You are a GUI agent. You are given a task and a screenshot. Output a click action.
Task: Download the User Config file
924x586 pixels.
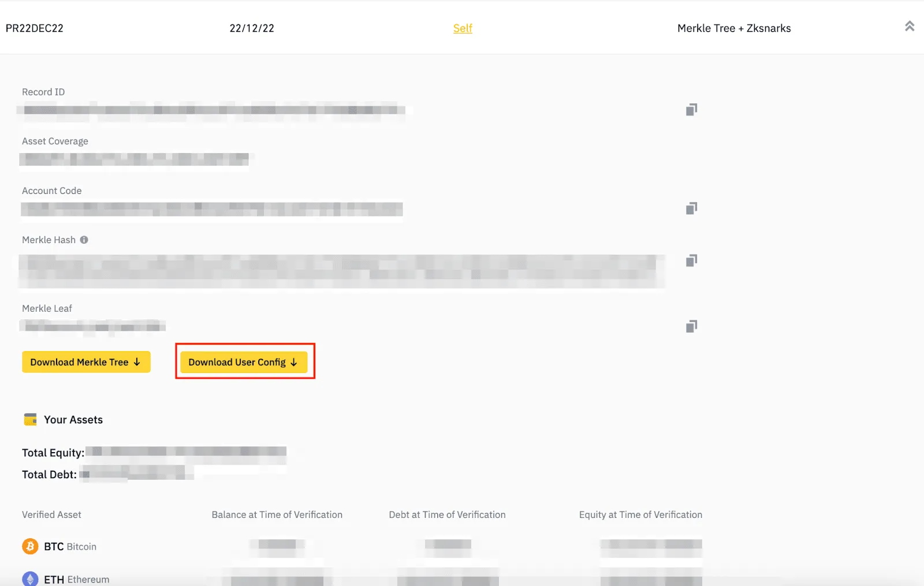tap(244, 362)
